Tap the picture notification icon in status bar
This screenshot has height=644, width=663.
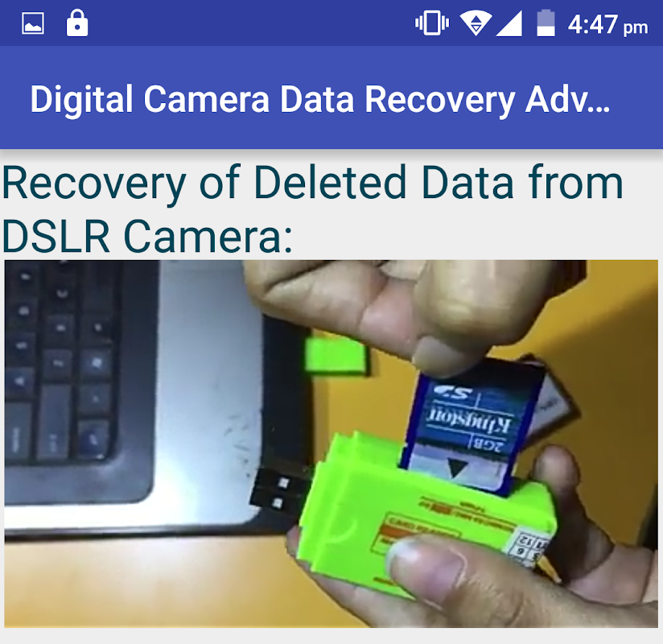(x=33, y=23)
